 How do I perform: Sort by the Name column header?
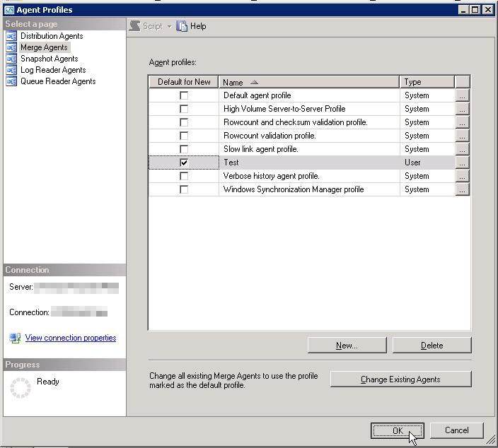(308, 82)
